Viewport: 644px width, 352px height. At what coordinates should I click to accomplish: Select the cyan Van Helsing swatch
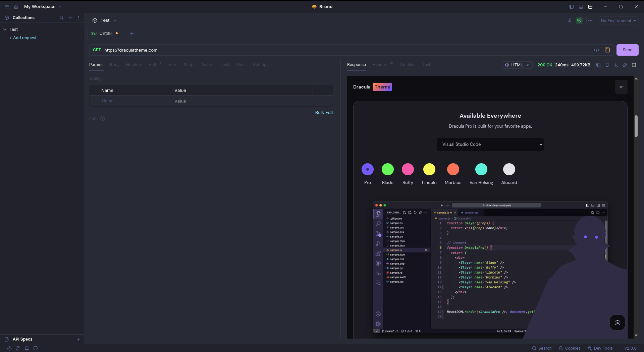[x=481, y=169]
